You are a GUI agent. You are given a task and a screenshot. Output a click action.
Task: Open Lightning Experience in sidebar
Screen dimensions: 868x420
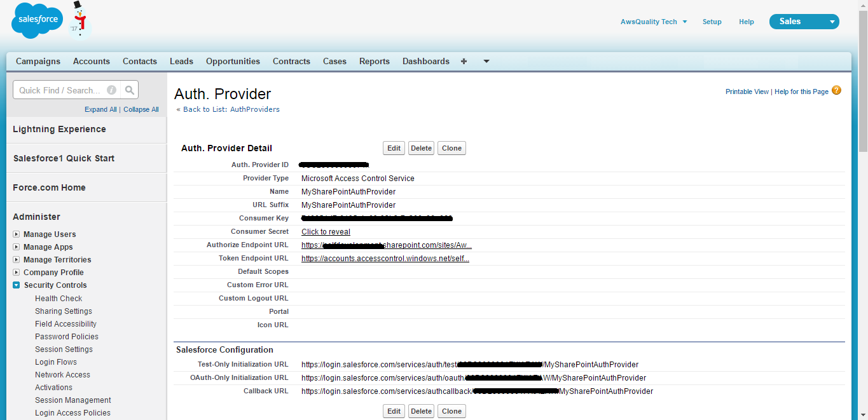[59, 129]
